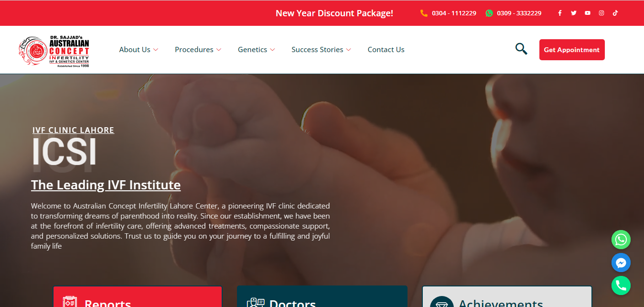Viewport: 644px width, 307px height.
Task: Open the Contact Us menu item
Action: click(386, 50)
